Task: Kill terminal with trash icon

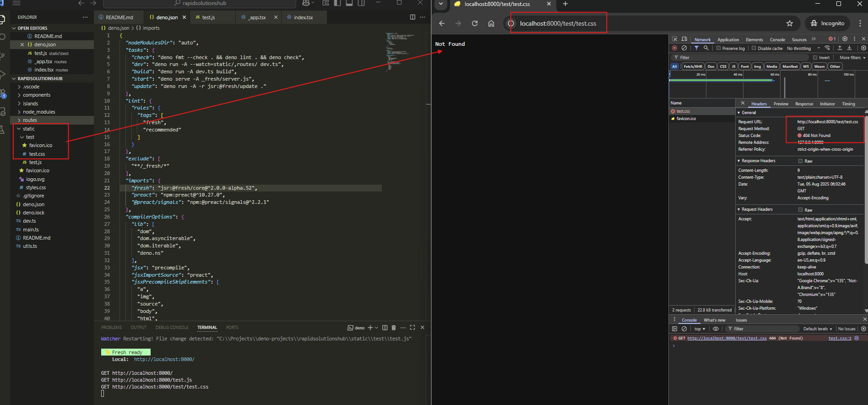Action: pyautogui.click(x=394, y=328)
